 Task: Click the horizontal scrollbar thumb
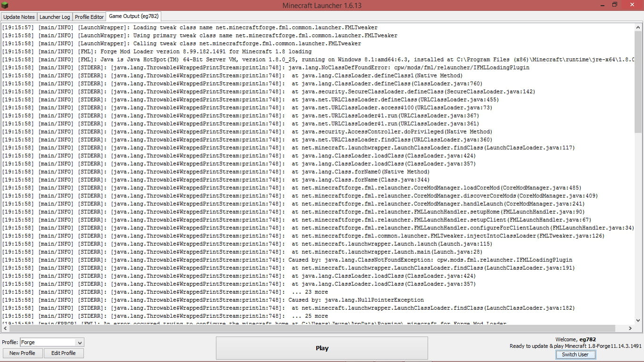pos(313,328)
